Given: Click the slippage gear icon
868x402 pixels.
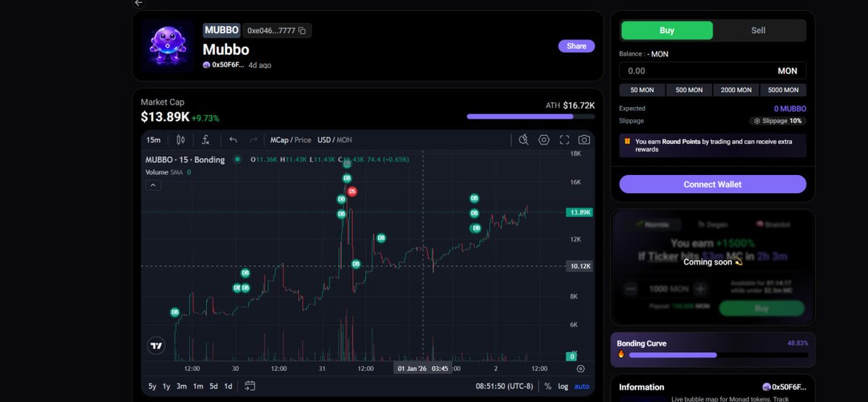Looking at the screenshot, I should 757,121.
